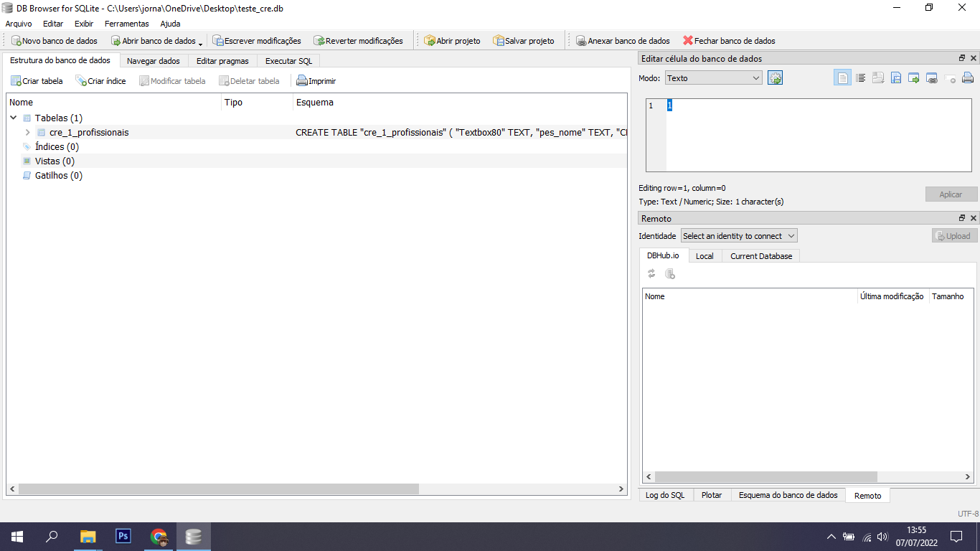This screenshot has height=551, width=980.
Task: Switch to the Executar SQL tab
Action: pyautogui.click(x=288, y=61)
